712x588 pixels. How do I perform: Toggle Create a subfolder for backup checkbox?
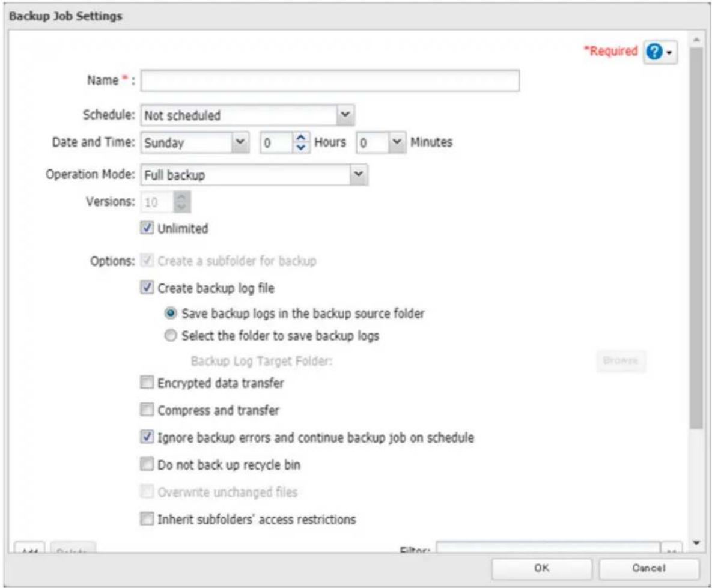[147, 261]
